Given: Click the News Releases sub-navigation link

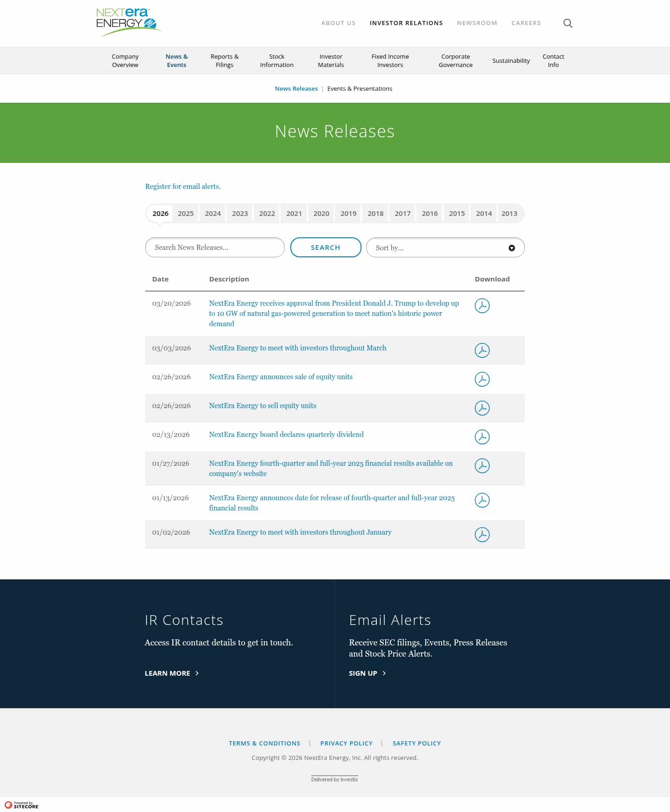Looking at the screenshot, I should [x=296, y=88].
